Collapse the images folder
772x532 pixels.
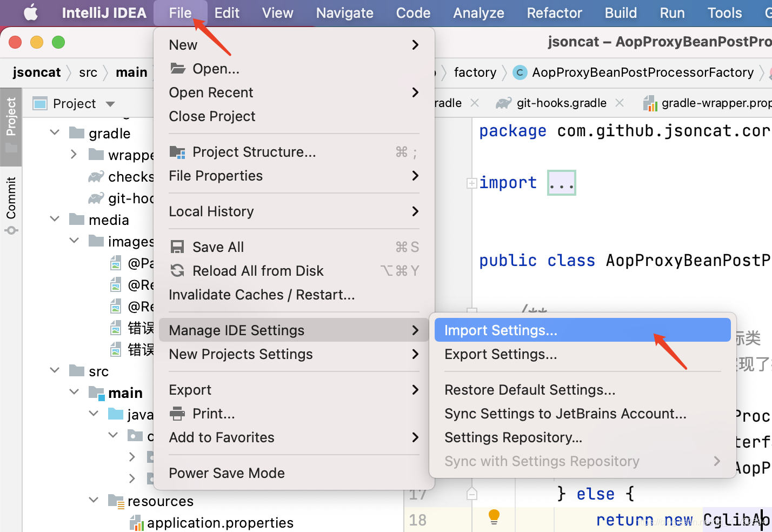pos(74,241)
